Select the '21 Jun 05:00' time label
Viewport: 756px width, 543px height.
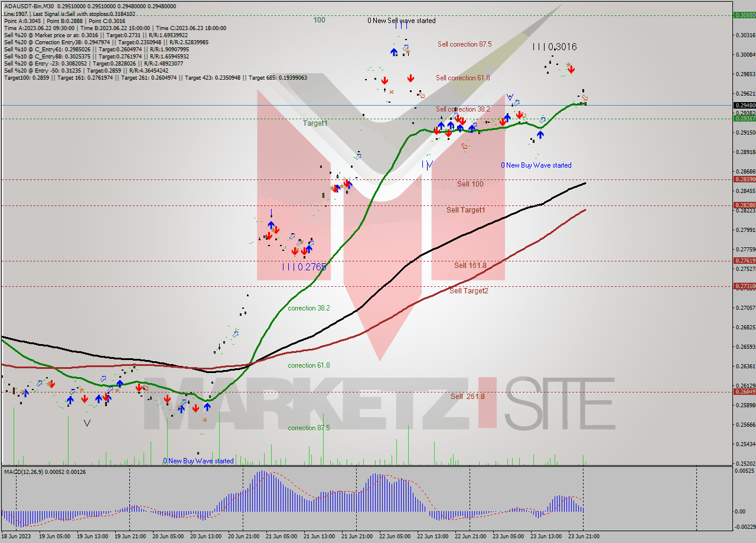[x=281, y=537]
